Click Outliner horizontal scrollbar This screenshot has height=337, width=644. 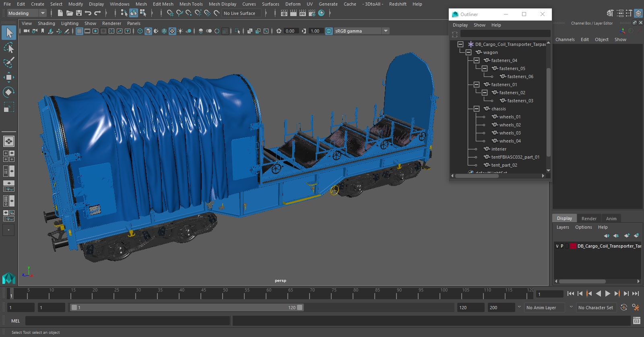pyautogui.click(x=477, y=176)
